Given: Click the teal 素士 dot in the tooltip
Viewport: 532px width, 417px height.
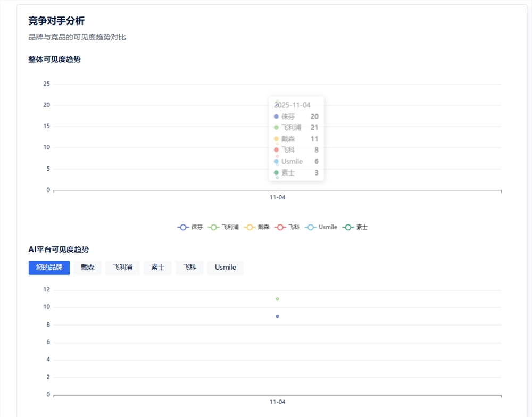Looking at the screenshot, I should 277,172.
